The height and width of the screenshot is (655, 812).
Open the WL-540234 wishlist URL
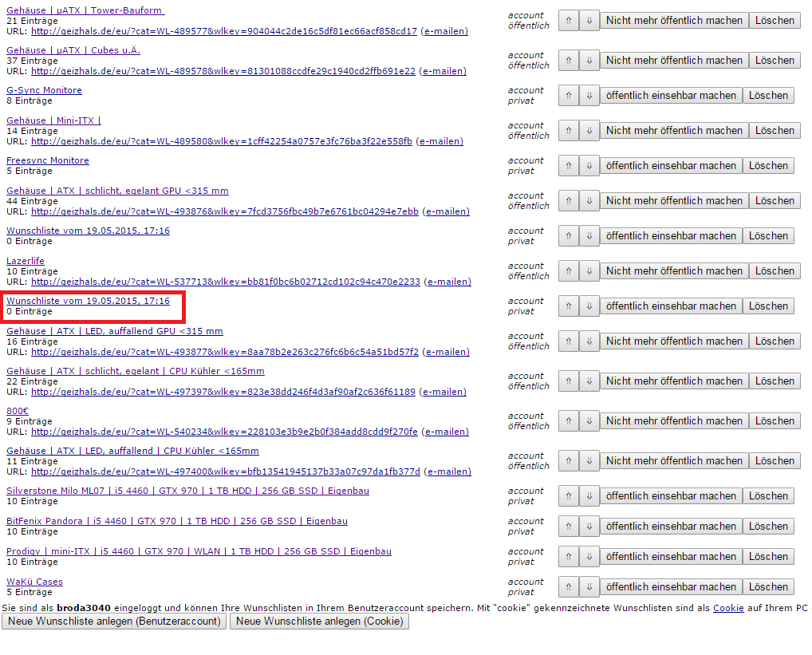224,432
